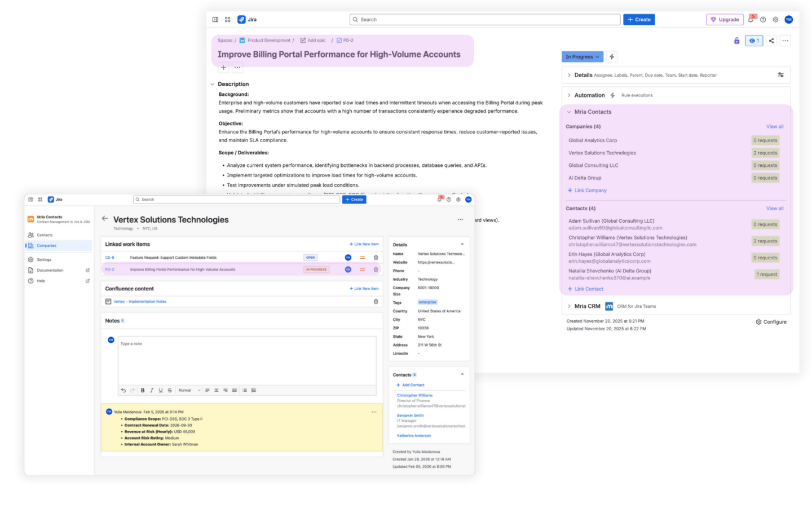
Task: Click the delete icon for the CS-6 work item
Action: click(376, 256)
